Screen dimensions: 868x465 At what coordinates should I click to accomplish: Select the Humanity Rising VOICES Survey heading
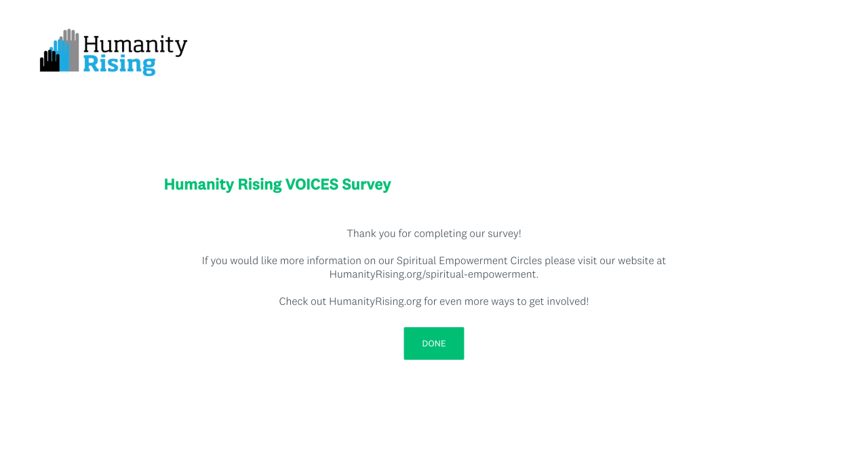[x=277, y=185]
